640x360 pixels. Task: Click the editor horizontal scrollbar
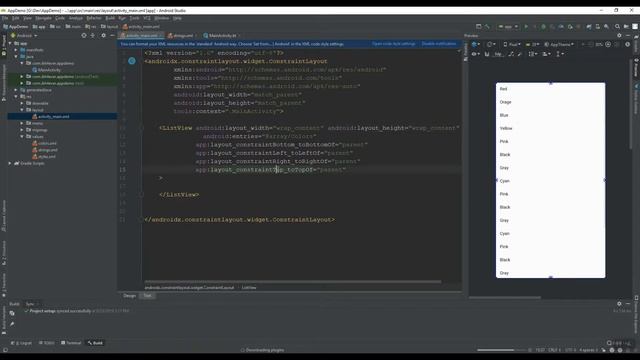292,282
